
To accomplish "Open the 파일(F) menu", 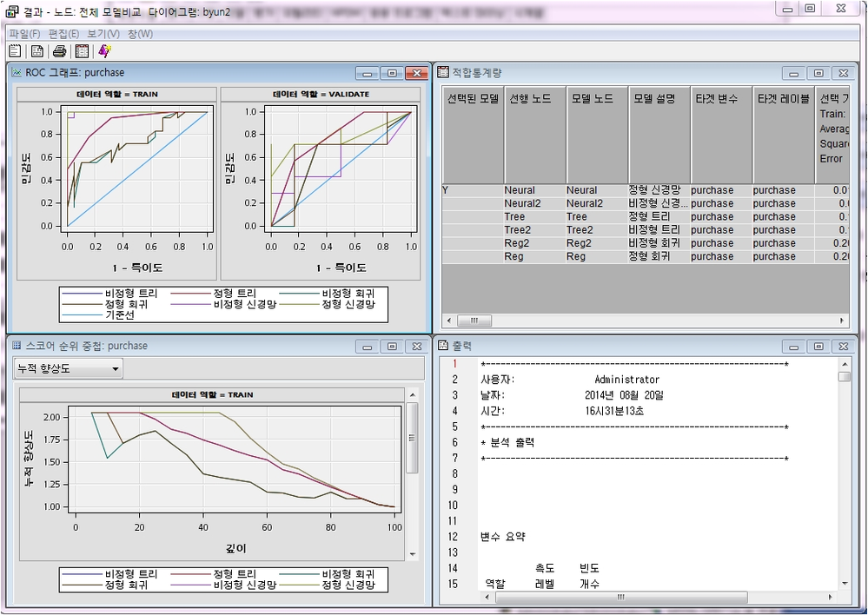I will coord(24,34).
